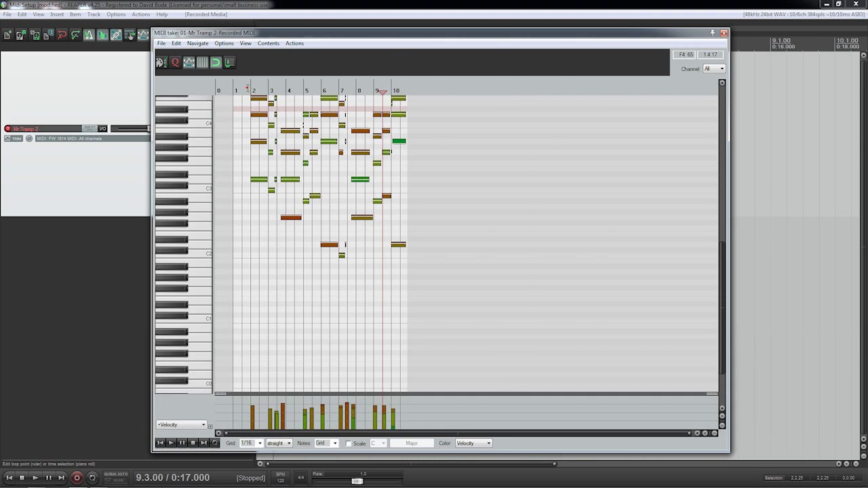Click the green Redo arrow icon
Viewport: 868px width, 488px height.
[x=75, y=35]
